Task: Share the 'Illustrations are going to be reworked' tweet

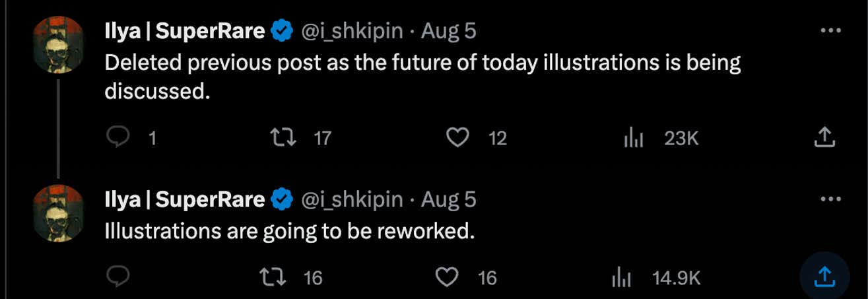Action: pos(824,277)
